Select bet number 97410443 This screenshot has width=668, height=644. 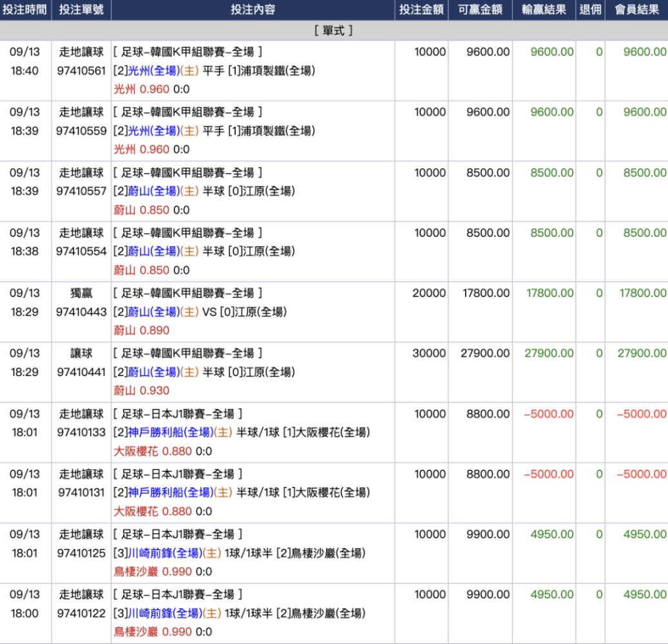click(x=81, y=312)
